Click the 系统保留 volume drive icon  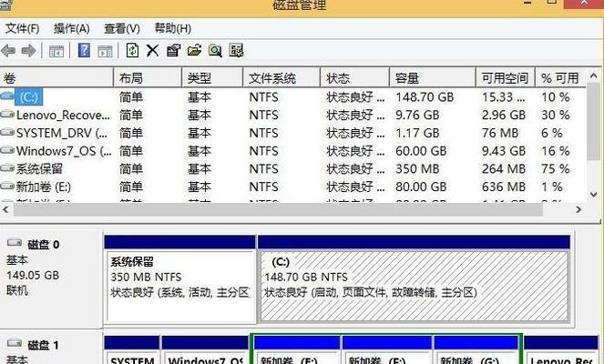(x=7, y=167)
